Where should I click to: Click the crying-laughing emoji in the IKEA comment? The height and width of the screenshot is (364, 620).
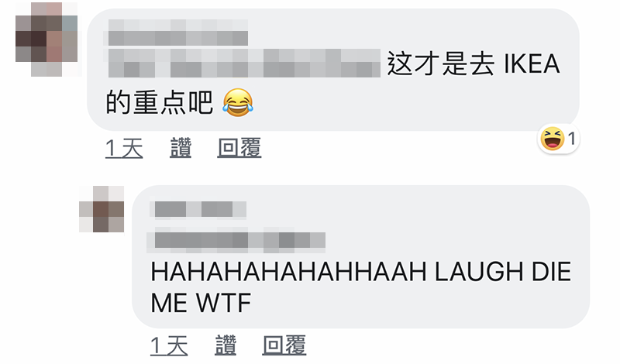coord(238,102)
